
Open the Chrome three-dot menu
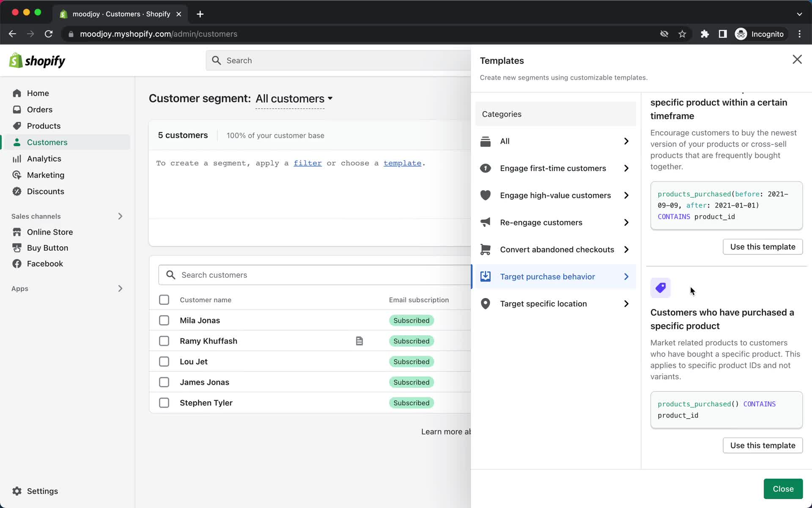click(x=799, y=34)
